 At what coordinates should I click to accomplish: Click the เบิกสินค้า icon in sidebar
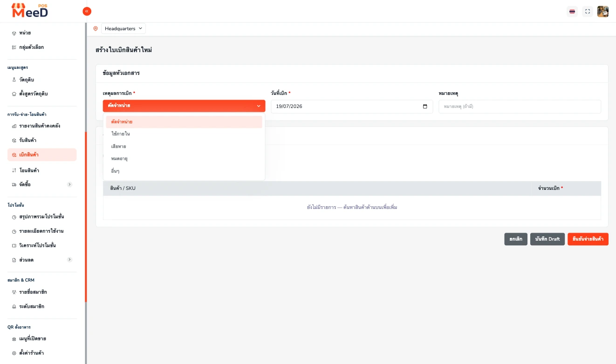[x=14, y=155]
